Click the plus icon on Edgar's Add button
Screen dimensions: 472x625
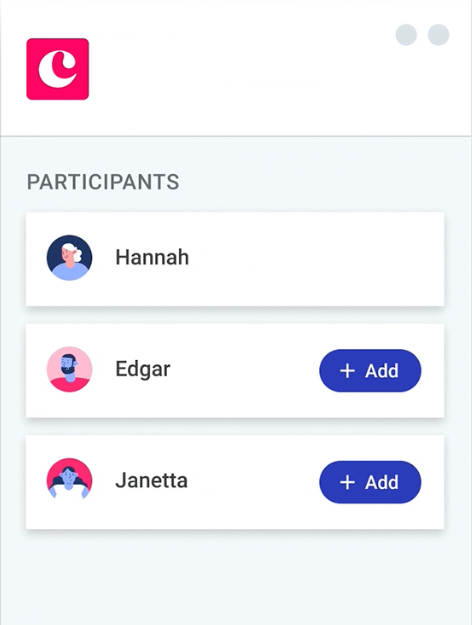[347, 371]
